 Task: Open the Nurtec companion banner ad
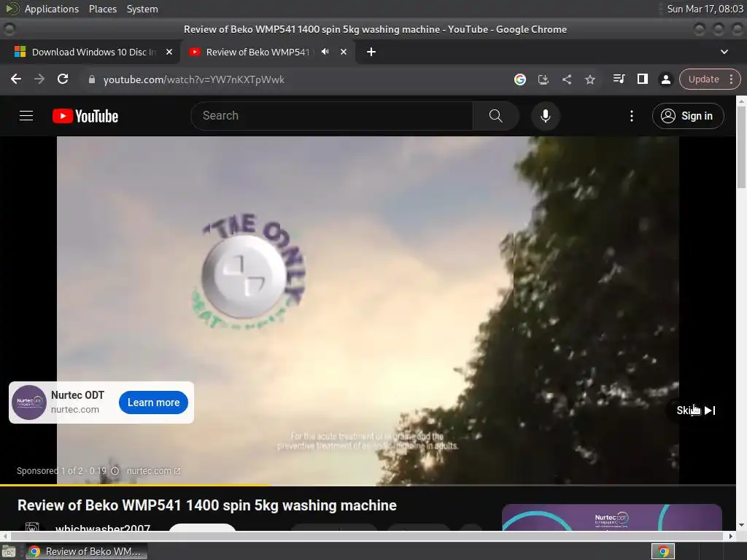point(612,517)
